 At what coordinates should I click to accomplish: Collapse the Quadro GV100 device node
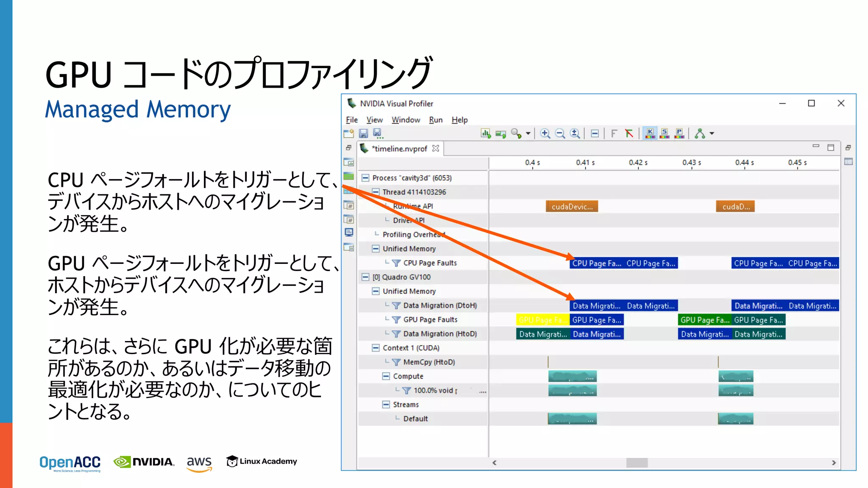tap(365, 277)
